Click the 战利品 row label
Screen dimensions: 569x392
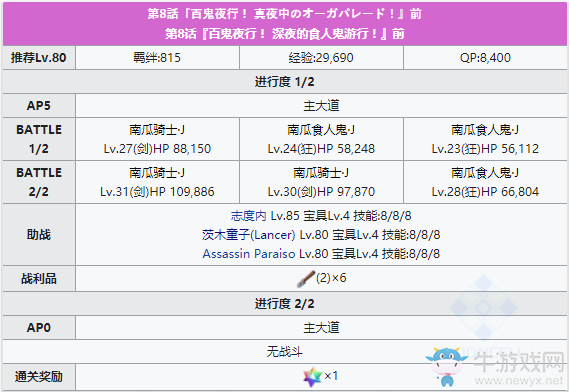(x=39, y=279)
